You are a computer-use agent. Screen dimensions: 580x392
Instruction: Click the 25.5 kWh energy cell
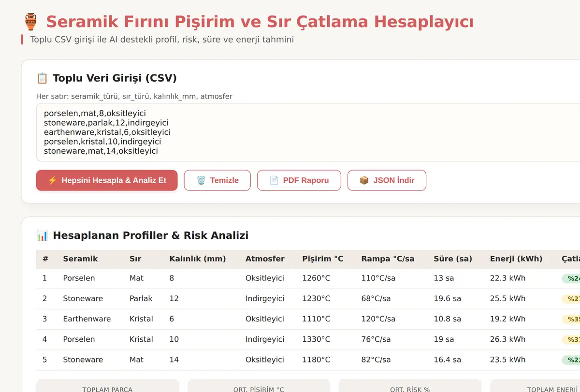[x=508, y=299]
